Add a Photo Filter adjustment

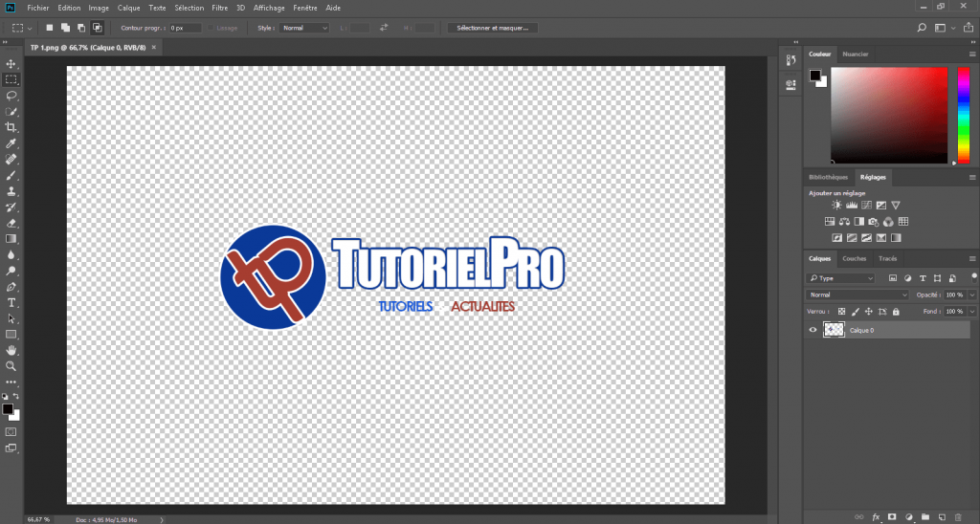pos(874,221)
